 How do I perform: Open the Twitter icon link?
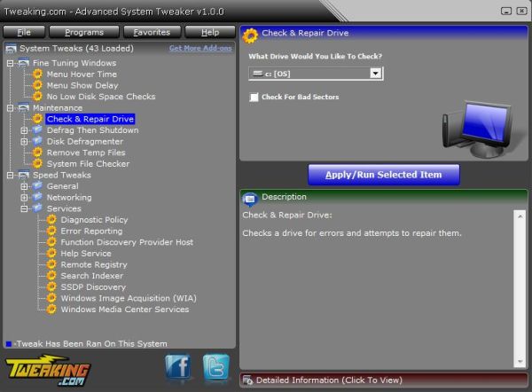tap(216, 367)
